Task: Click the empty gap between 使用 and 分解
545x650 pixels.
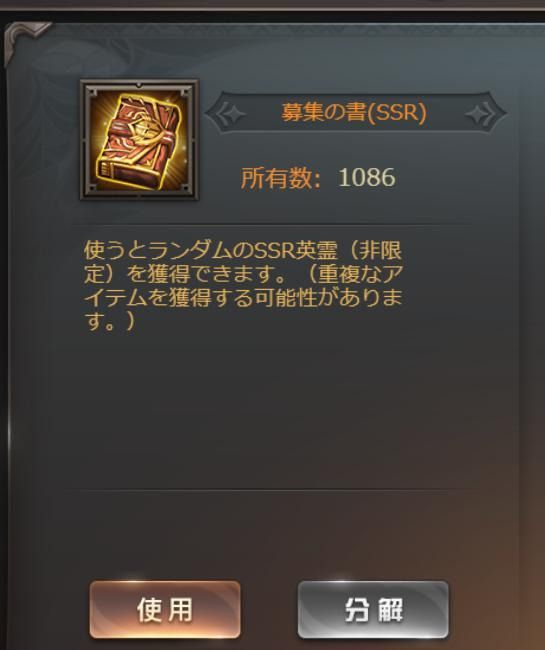Action: pos(269,610)
